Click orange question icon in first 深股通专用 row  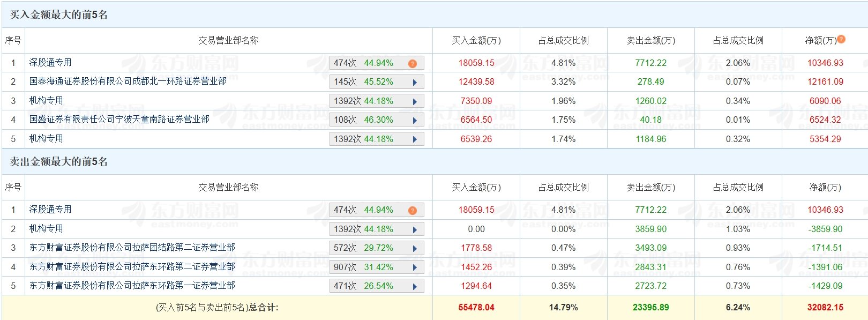point(412,63)
